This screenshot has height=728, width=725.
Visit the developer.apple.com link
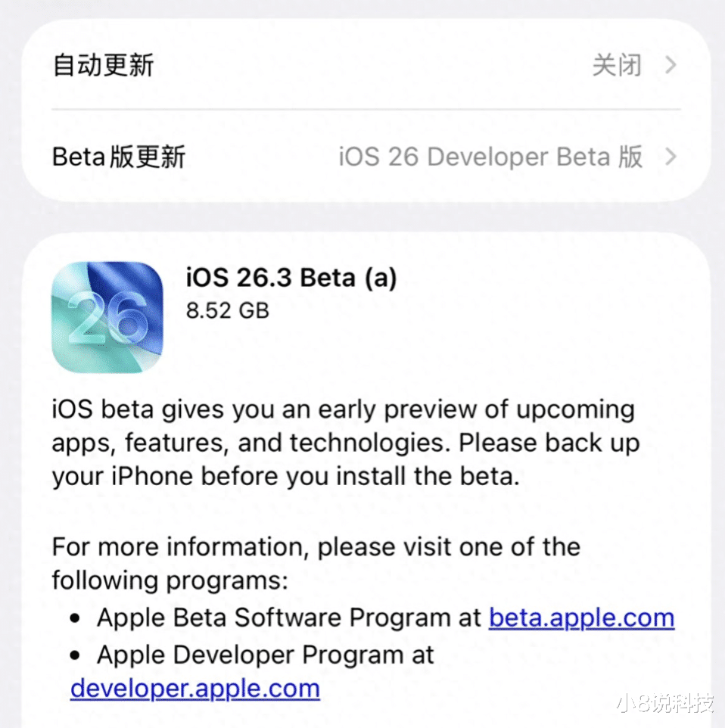(x=194, y=688)
